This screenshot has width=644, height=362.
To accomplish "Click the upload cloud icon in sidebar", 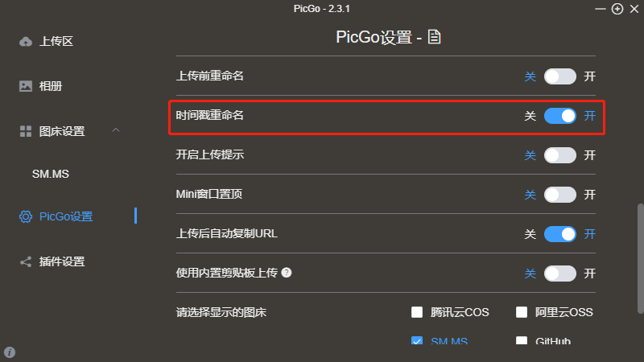I will point(26,41).
